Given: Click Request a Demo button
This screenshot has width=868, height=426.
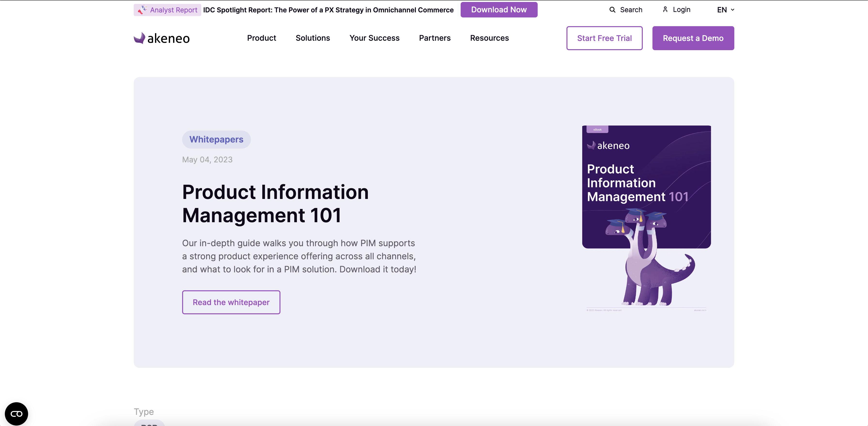Looking at the screenshot, I should point(693,38).
